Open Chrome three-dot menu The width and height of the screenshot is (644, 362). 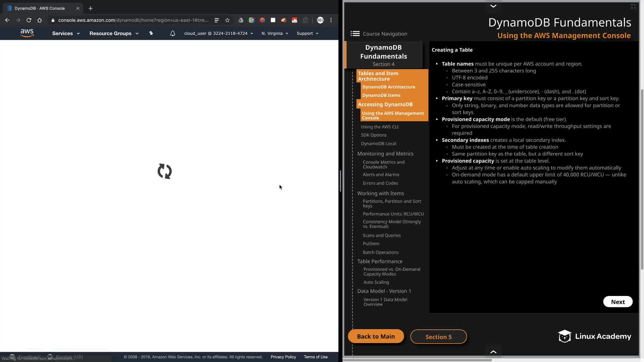click(331, 20)
